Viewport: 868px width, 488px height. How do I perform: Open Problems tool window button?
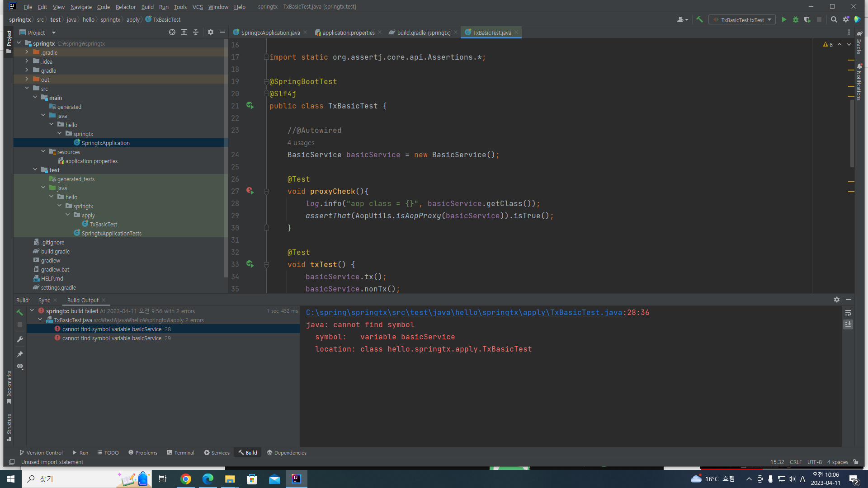tap(143, 452)
